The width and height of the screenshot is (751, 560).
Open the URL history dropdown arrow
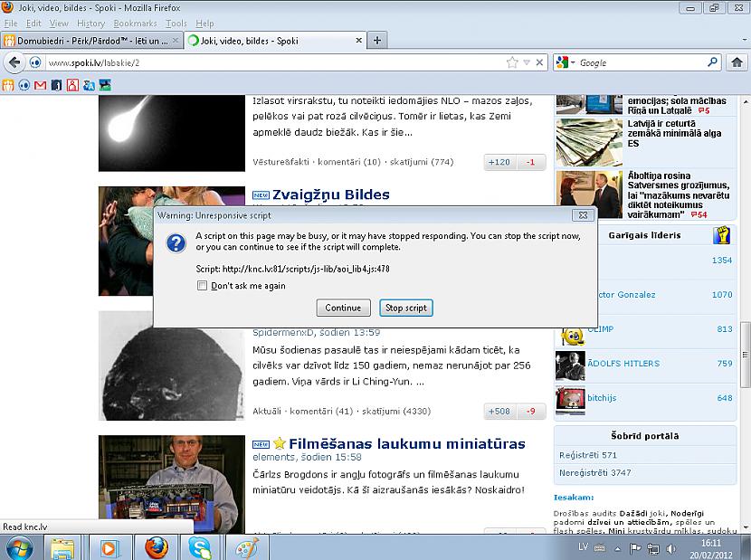click(x=527, y=62)
